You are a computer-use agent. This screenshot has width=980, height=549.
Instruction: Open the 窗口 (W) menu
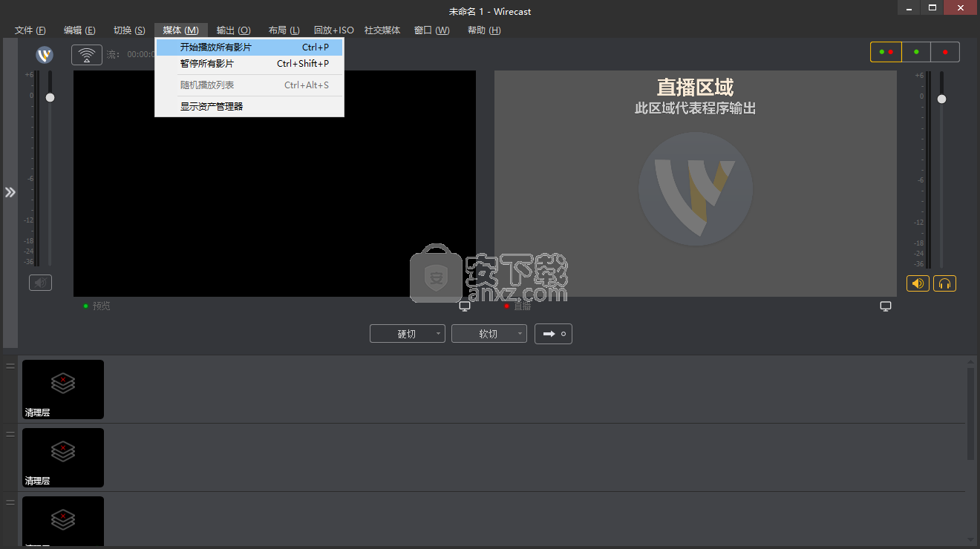tap(432, 30)
